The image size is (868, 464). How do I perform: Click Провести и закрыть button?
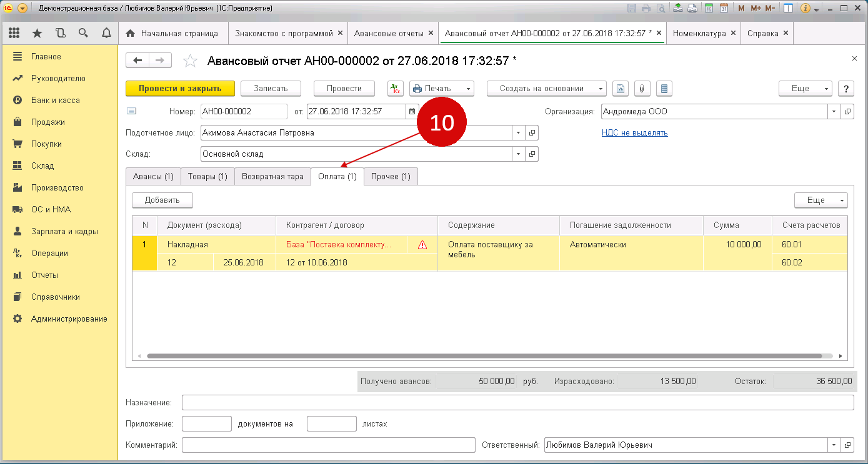(x=180, y=89)
